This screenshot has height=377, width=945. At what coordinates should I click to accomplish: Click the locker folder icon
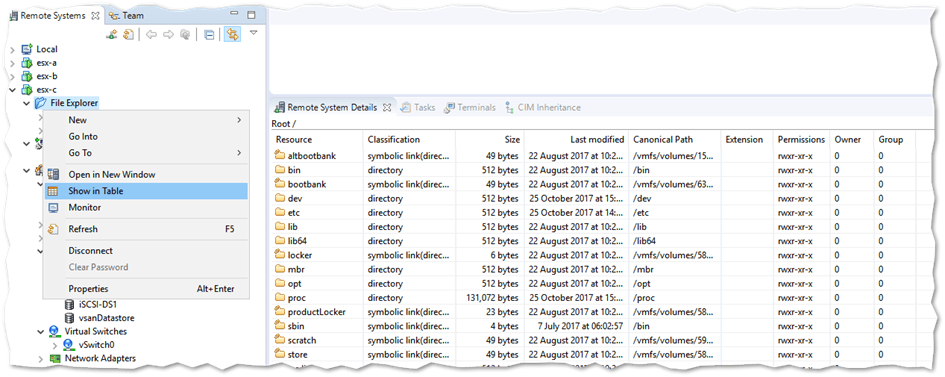point(280,255)
